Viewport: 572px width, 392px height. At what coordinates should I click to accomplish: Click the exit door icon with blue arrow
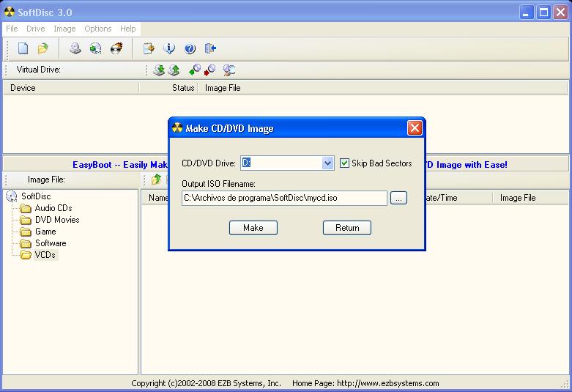(210, 48)
